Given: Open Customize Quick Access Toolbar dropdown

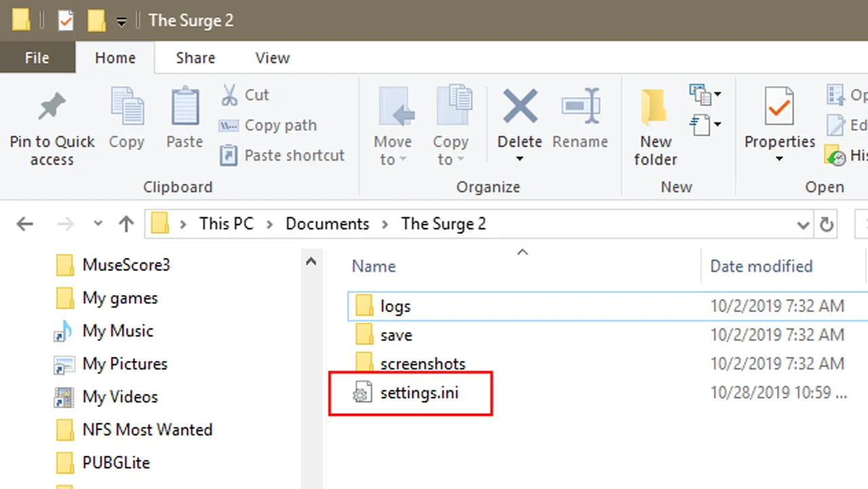Looking at the screenshot, I should [121, 22].
